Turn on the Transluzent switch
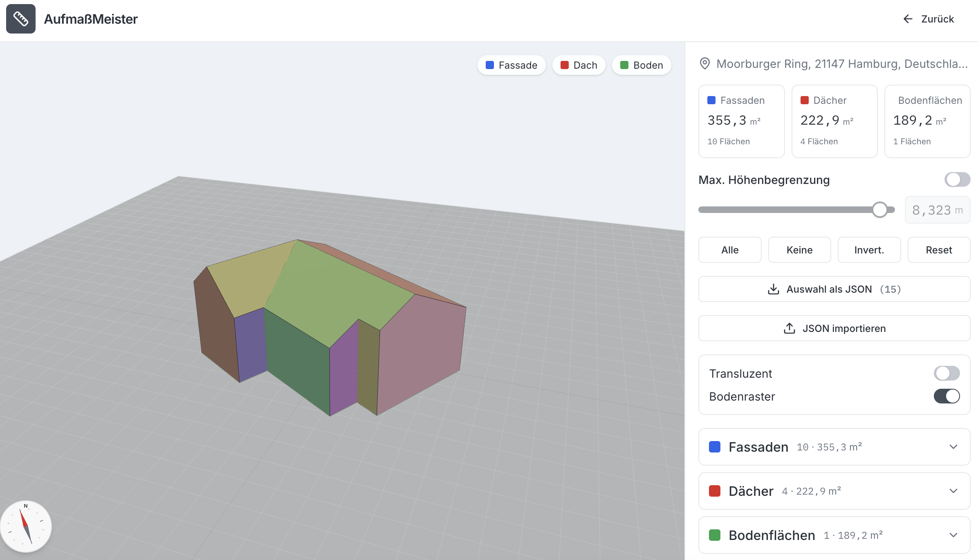This screenshot has width=978, height=560. [x=947, y=373]
